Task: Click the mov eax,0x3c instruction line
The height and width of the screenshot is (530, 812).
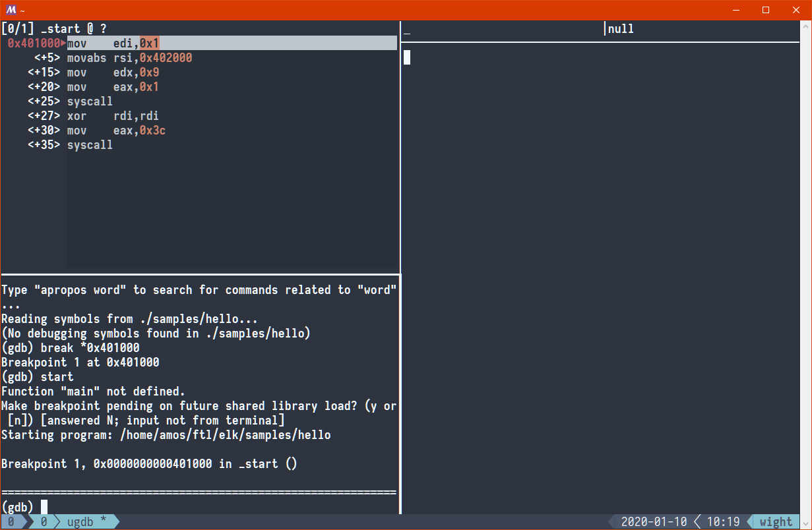Action: pos(116,131)
